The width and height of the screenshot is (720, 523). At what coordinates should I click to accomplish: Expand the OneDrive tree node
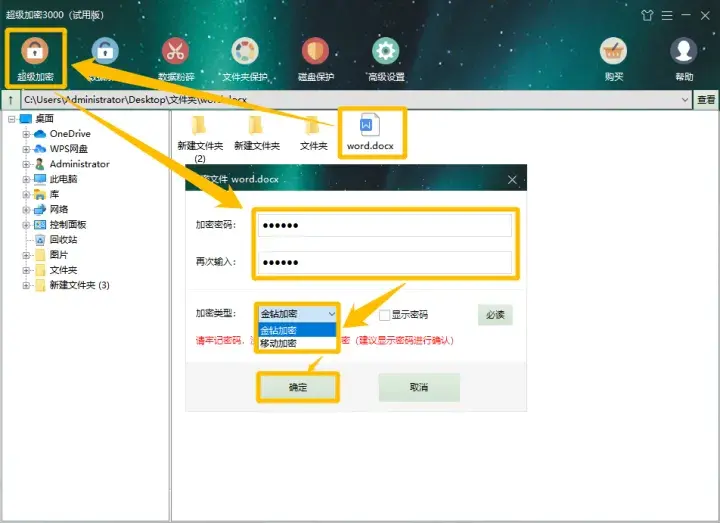point(26,134)
